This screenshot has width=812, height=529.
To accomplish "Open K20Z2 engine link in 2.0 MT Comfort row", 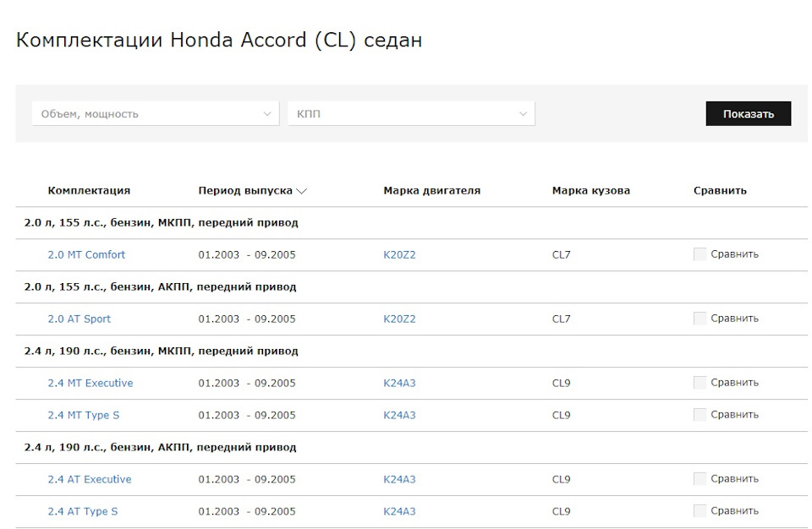I will click(x=399, y=254).
